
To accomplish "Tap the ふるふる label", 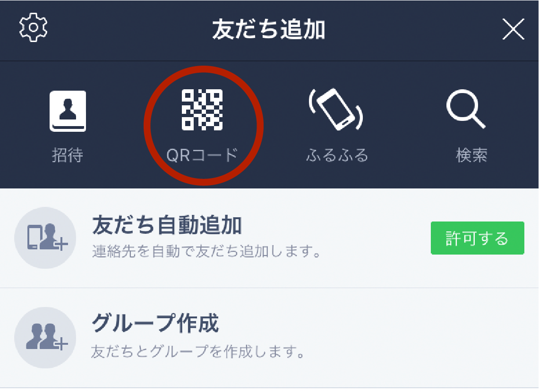I will click(x=337, y=155).
